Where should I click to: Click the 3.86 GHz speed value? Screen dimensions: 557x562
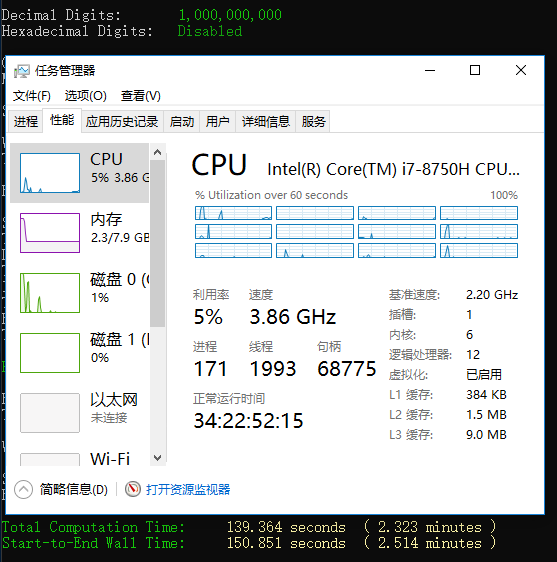(x=293, y=317)
